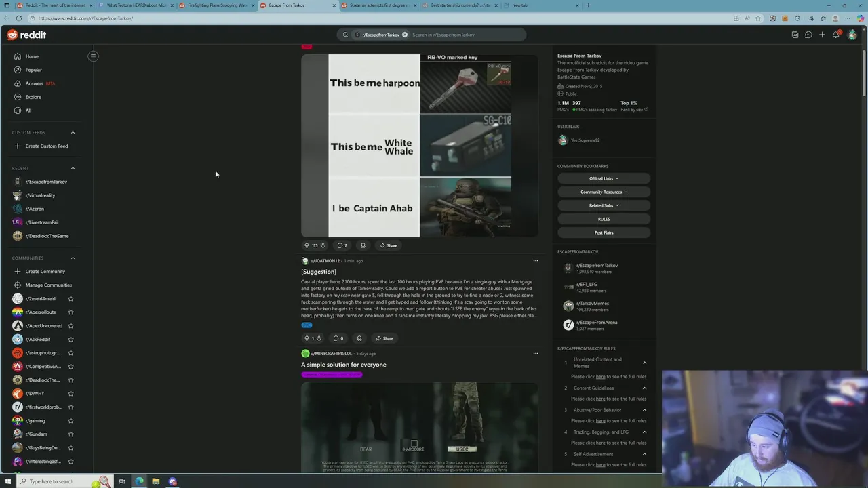
Task: Share the harpoon meme post
Action: pyautogui.click(x=389, y=245)
